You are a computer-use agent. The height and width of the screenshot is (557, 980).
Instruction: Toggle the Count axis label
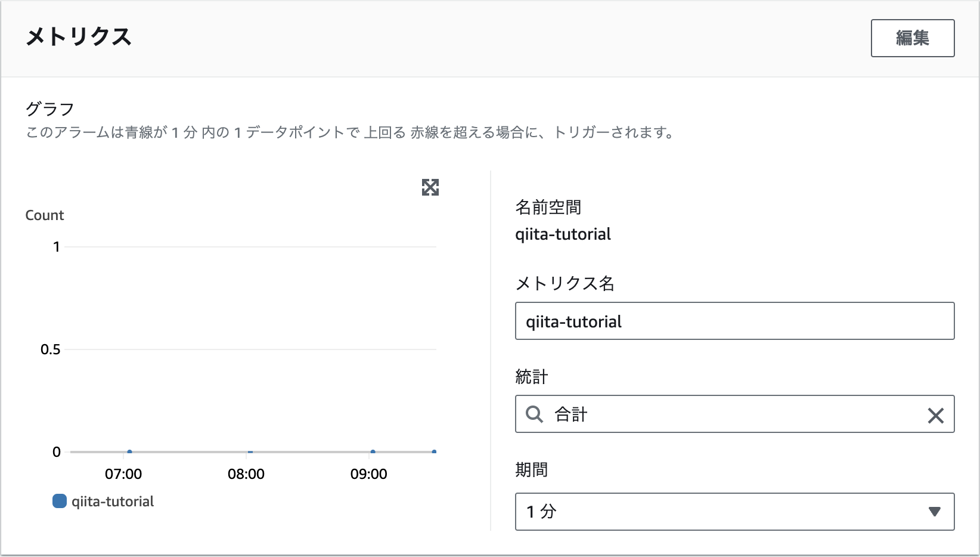point(44,215)
